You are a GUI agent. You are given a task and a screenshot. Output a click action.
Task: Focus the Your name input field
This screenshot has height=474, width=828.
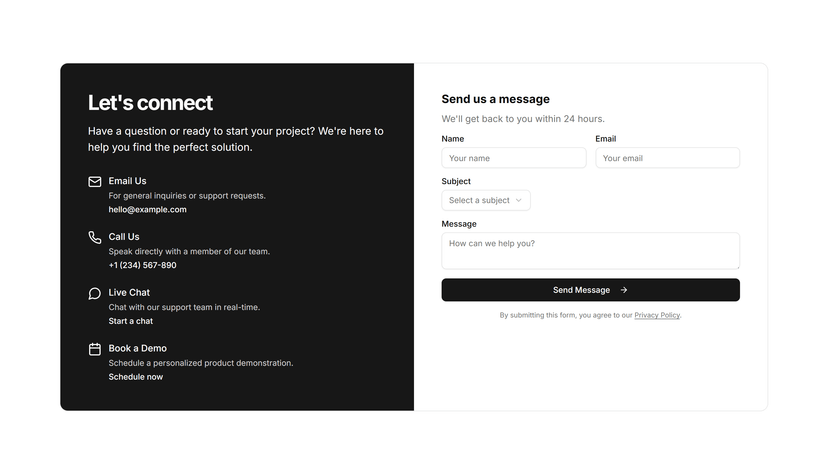click(x=514, y=158)
